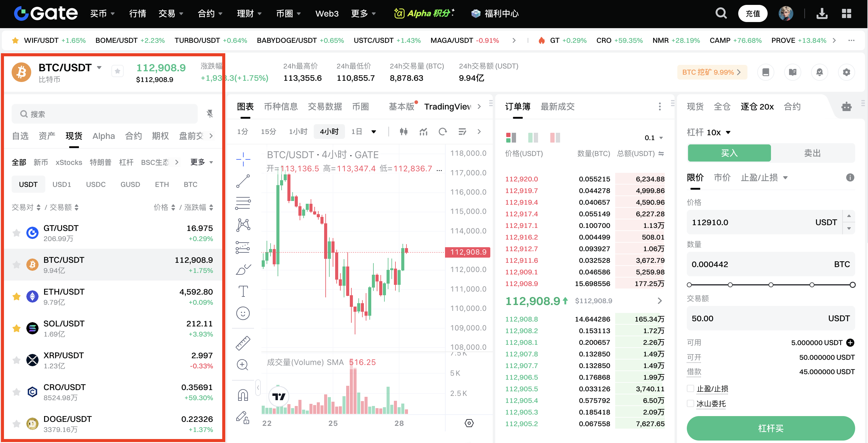Click the quantity slider end handle
Screen dimensions: 868x443
tap(852, 285)
